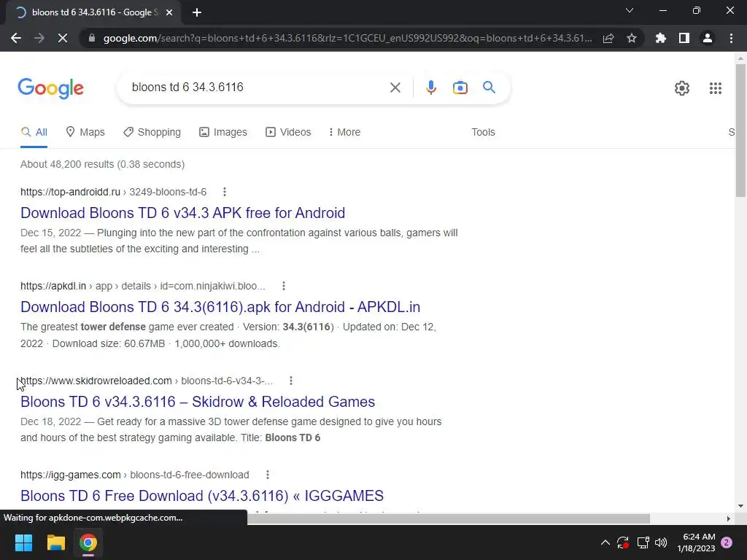Open the network status tray icon
Image resolution: width=747 pixels, height=560 pixels.
pos(643,542)
